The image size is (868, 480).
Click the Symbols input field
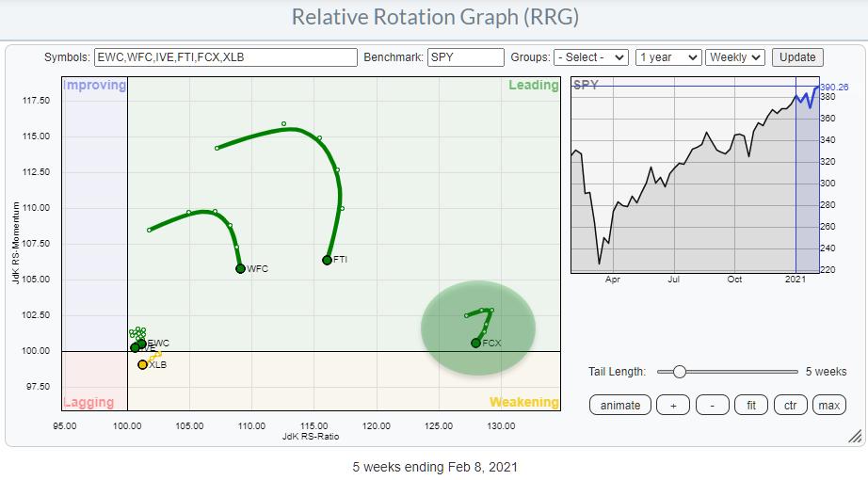pos(226,57)
